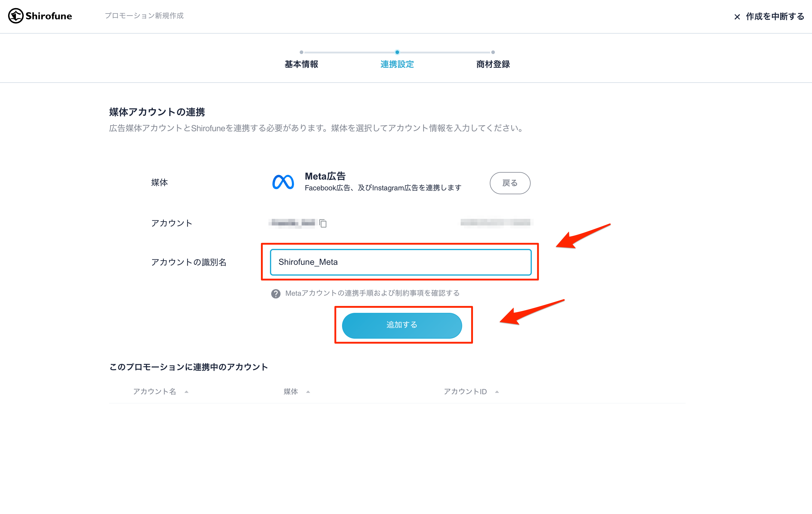The height and width of the screenshot is (514, 812).
Task: Open Meta連携手順および制約事項 help link
Action: click(372, 293)
